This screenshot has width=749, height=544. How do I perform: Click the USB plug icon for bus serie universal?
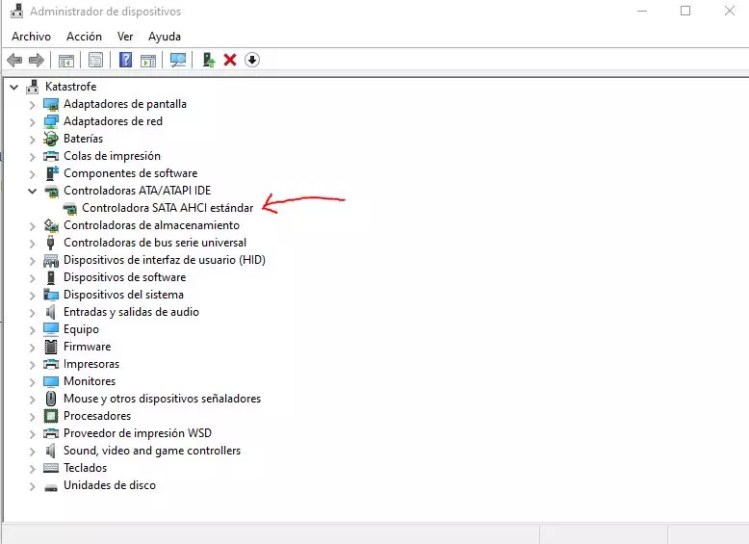(x=51, y=243)
